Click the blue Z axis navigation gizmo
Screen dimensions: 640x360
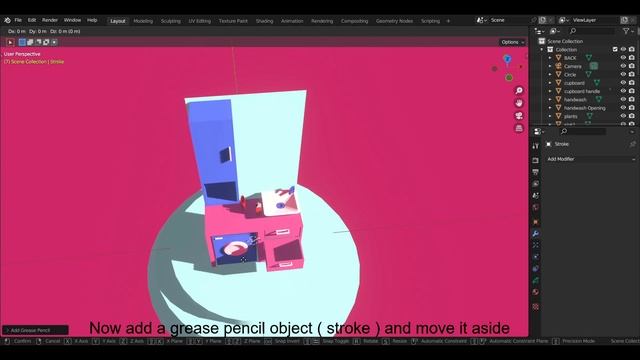507,60
